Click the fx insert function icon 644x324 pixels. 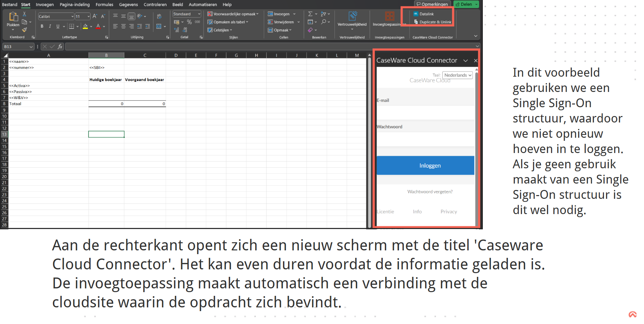tap(60, 46)
